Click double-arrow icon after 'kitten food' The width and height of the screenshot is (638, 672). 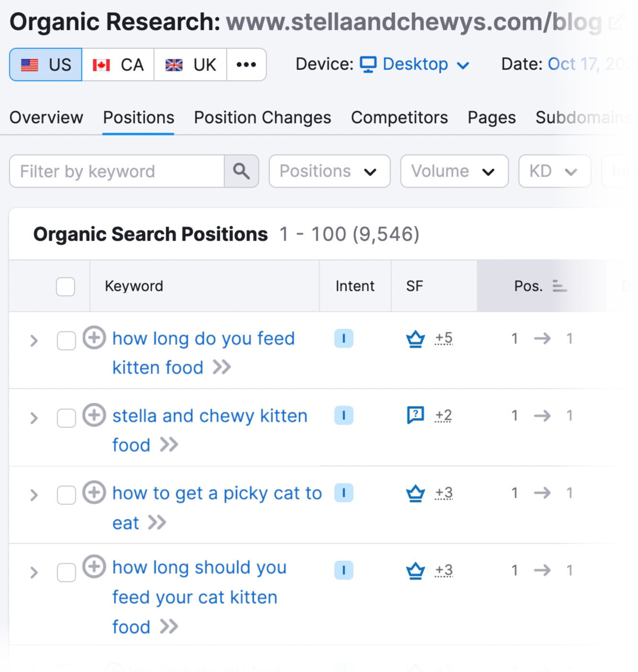coord(222,367)
